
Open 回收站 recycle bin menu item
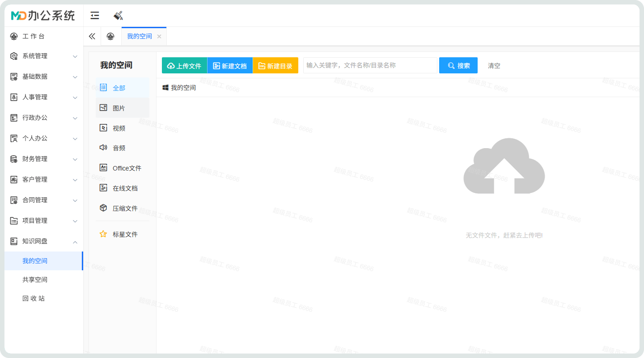coord(34,298)
